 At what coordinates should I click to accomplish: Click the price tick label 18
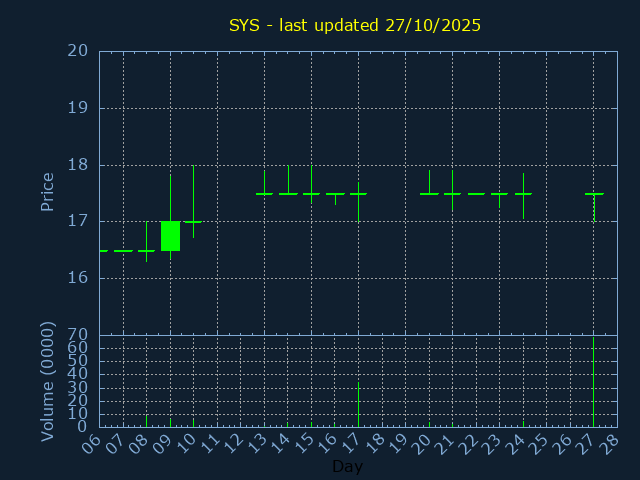pos(78,165)
